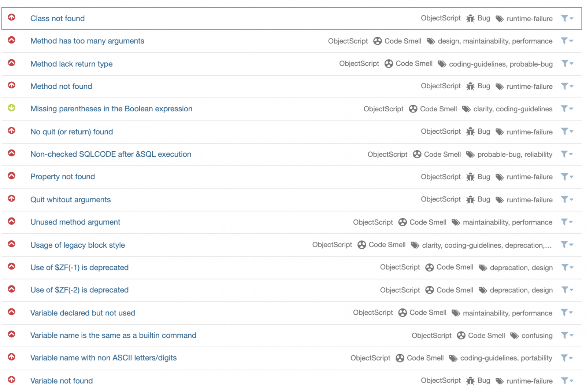Open filter dropdown for 'Use of $ZF(-2)' rule

click(567, 290)
